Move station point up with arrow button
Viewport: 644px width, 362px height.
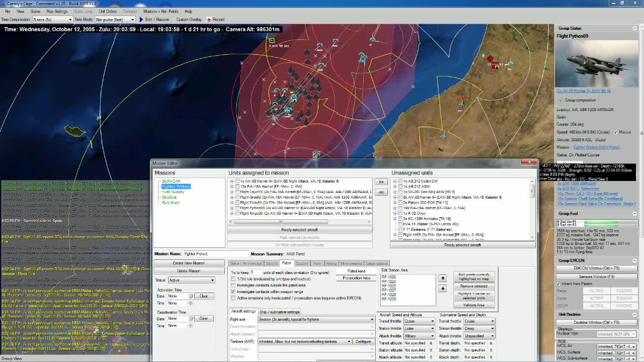click(x=443, y=278)
